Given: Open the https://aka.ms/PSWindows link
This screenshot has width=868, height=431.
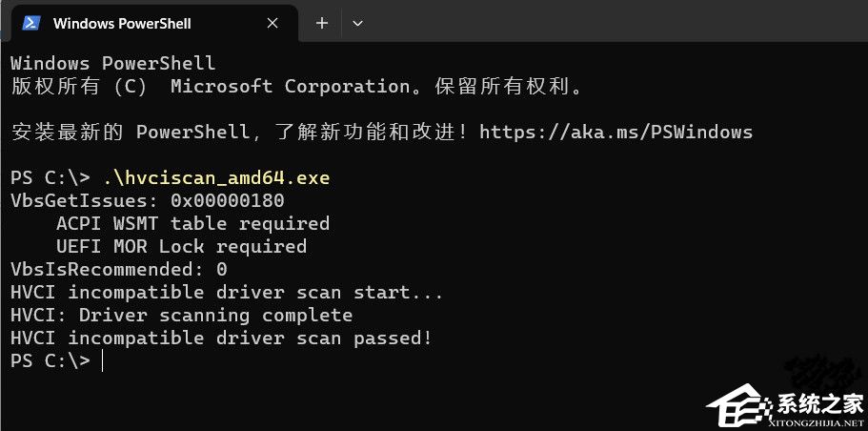Looking at the screenshot, I should pos(616,132).
